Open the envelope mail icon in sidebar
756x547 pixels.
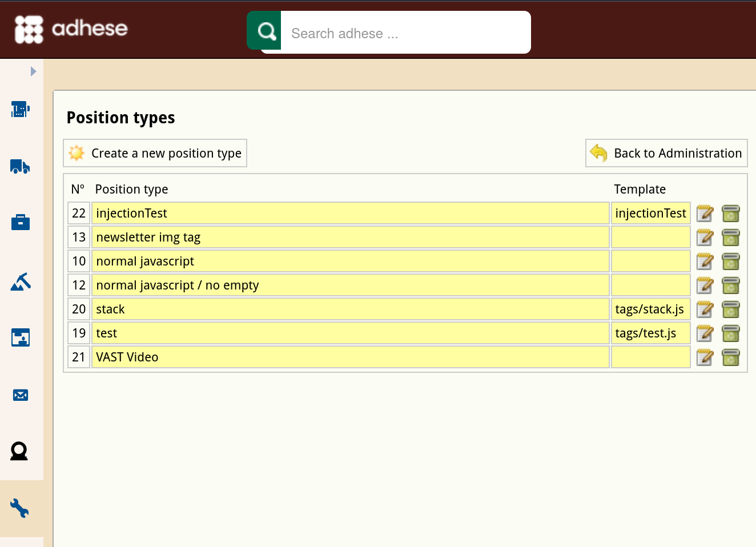21,395
